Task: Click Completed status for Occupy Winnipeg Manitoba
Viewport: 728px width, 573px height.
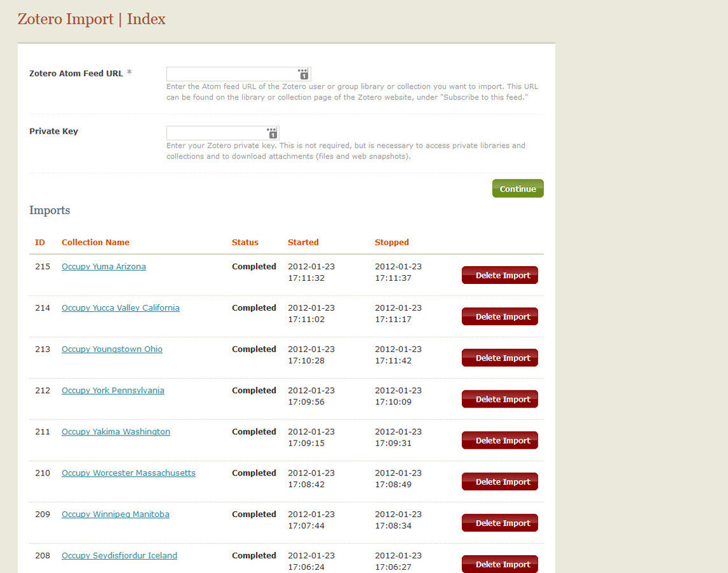Action: click(x=254, y=514)
